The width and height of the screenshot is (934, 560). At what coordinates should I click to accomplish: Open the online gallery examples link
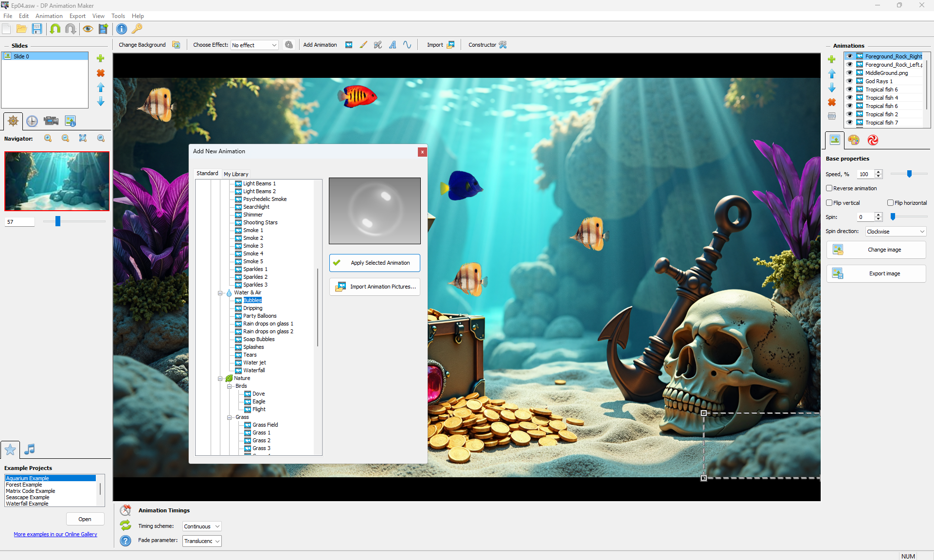click(x=55, y=534)
